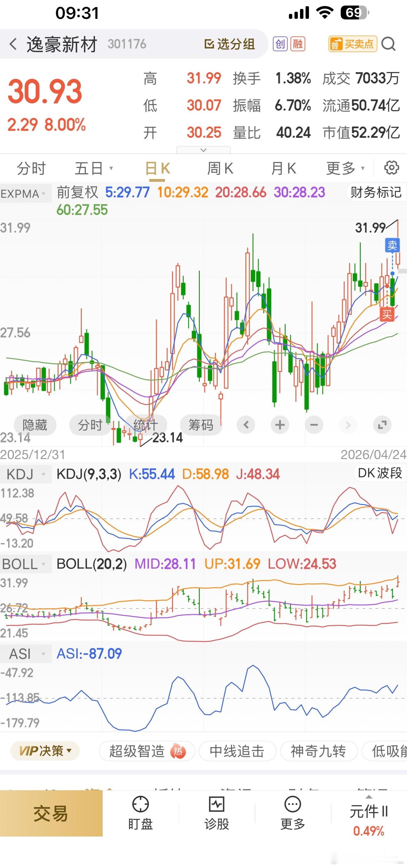Hide chart overlays with 隐藏 toggle
This screenshot has height=868, width=407.
pos(35,425)
